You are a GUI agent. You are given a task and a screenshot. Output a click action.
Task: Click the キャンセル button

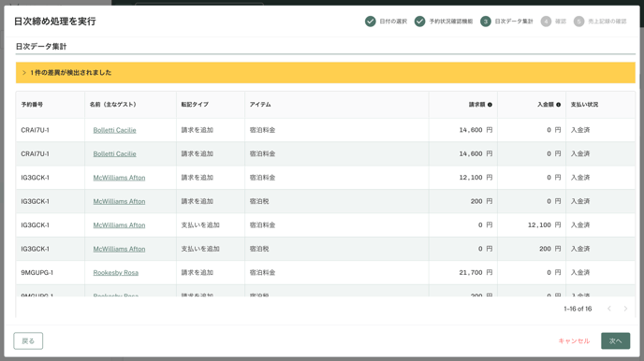tap(574, 341)
